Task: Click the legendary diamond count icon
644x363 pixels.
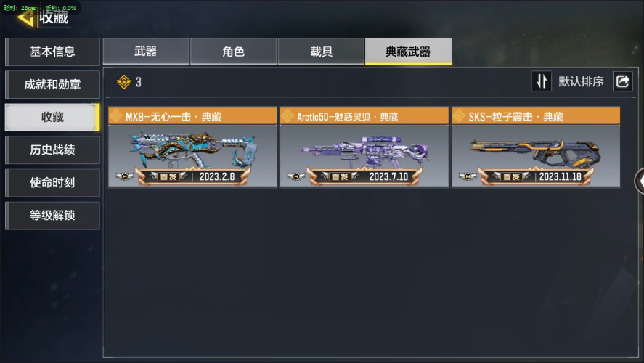Action: (123, 82)
